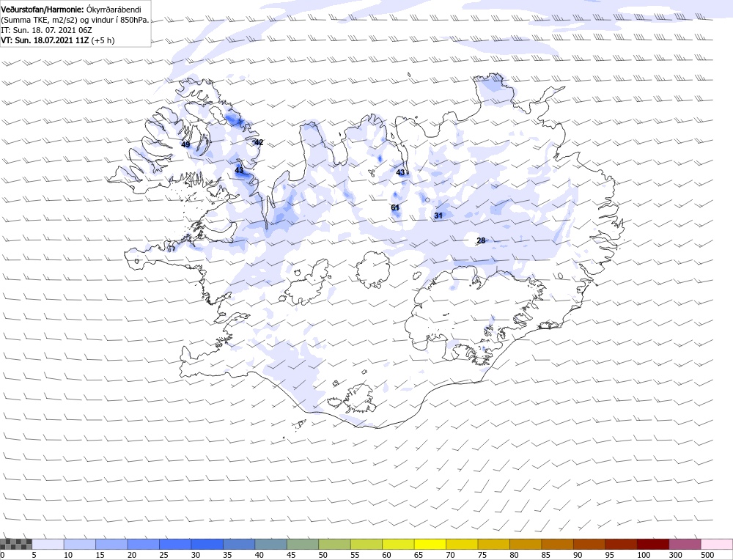
Task: Click the 85–90 dark orange legend swatch
Action: (557, 544)
